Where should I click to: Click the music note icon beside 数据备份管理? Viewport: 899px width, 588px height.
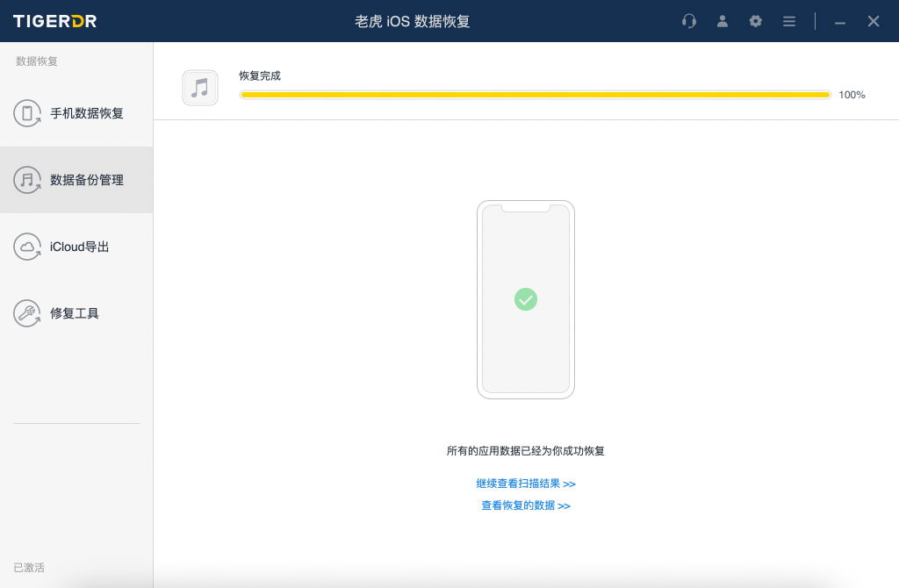[x=27, y=180]
